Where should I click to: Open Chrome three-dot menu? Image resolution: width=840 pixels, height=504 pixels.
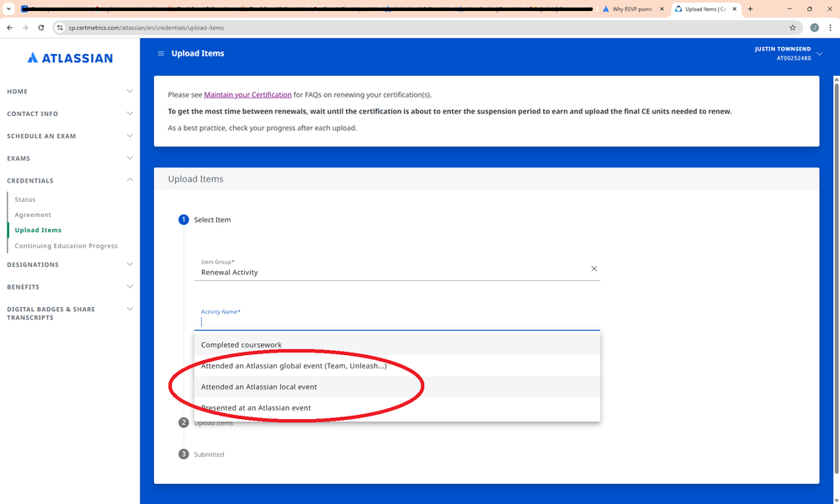point(830,27)
